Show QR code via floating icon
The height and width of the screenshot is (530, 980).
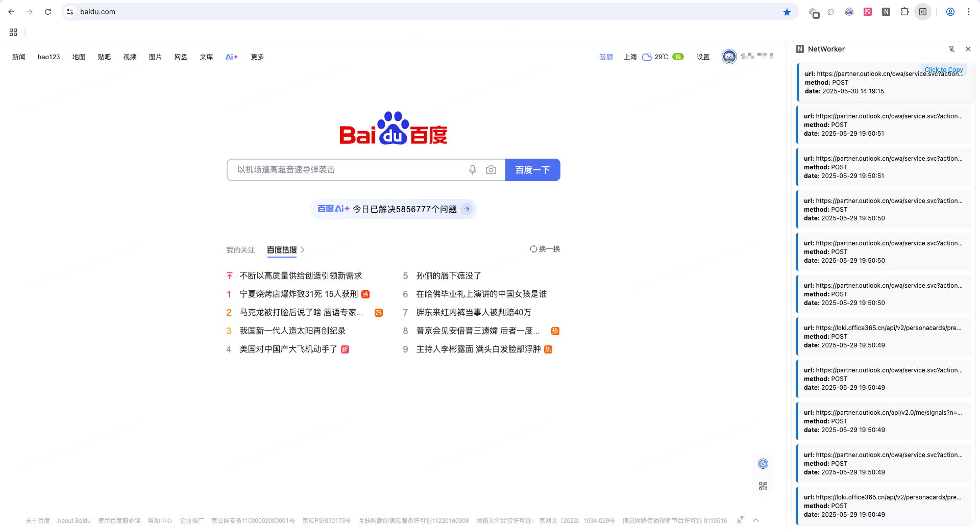[763, 486]
